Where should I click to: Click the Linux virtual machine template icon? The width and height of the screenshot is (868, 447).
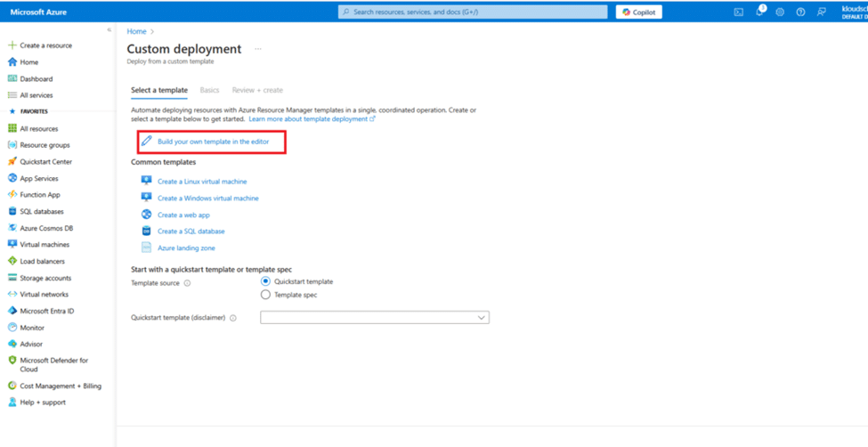147,181
